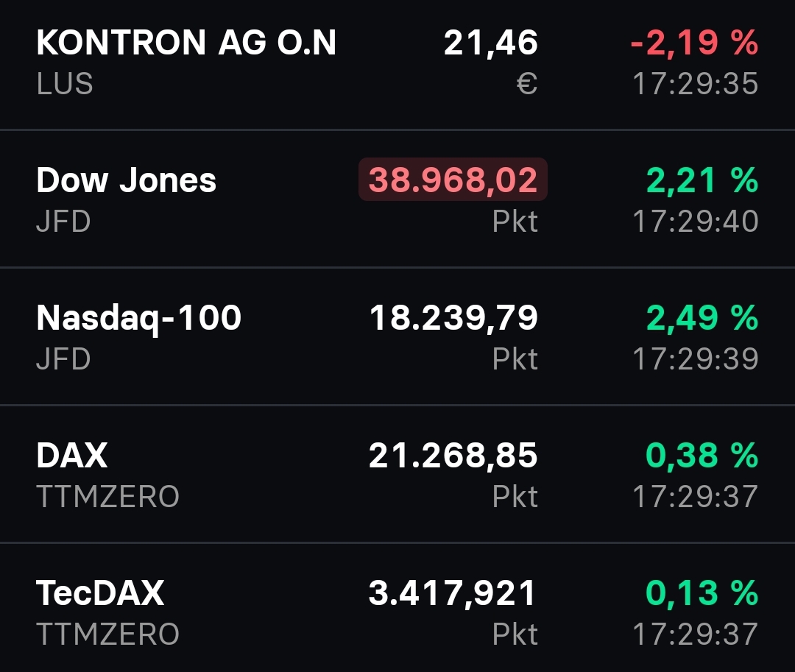Select the Dow Jones index row
Screen dimensions: 795x672
[127, 180]
